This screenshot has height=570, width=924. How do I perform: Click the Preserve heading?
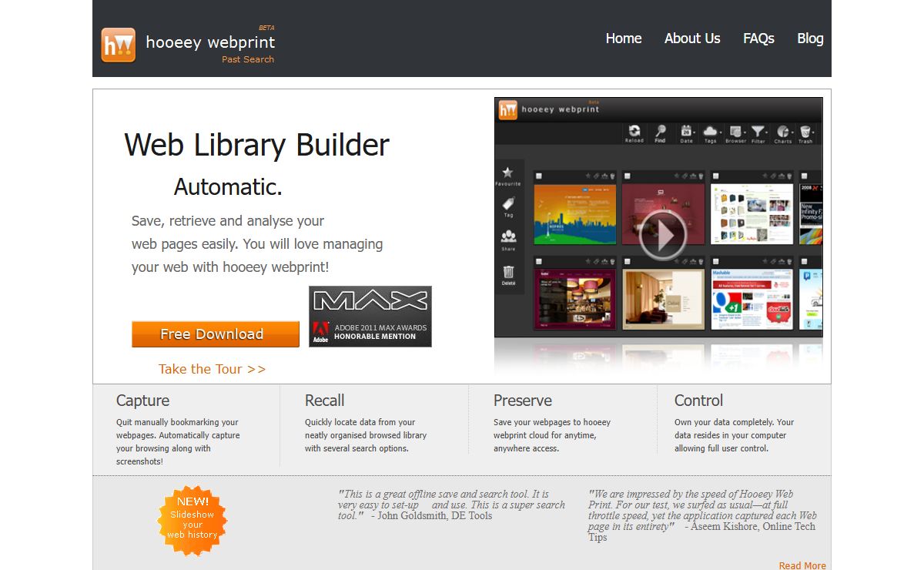pyautogui.click(x=523, y=401)
